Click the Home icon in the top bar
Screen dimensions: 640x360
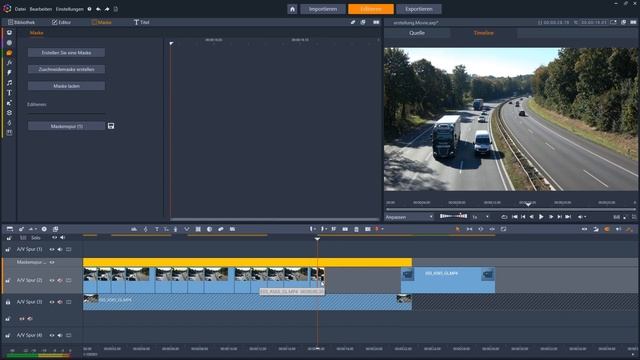tap(292, 9)
